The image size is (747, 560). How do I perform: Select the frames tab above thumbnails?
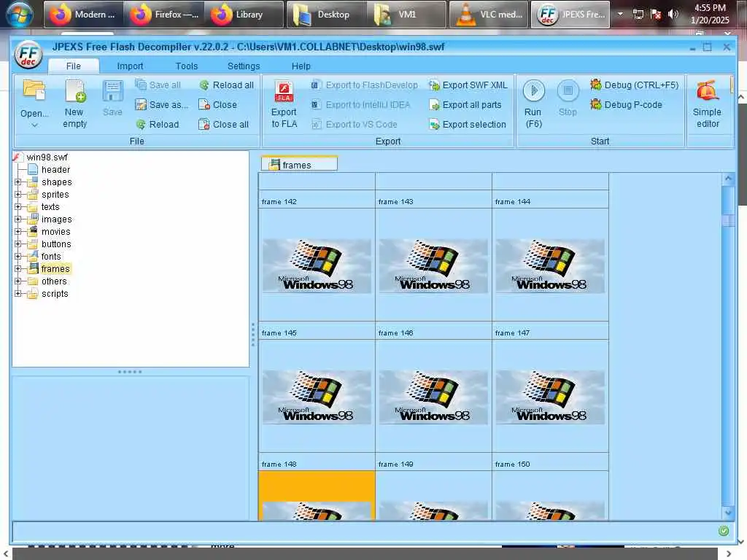[299, 164]
